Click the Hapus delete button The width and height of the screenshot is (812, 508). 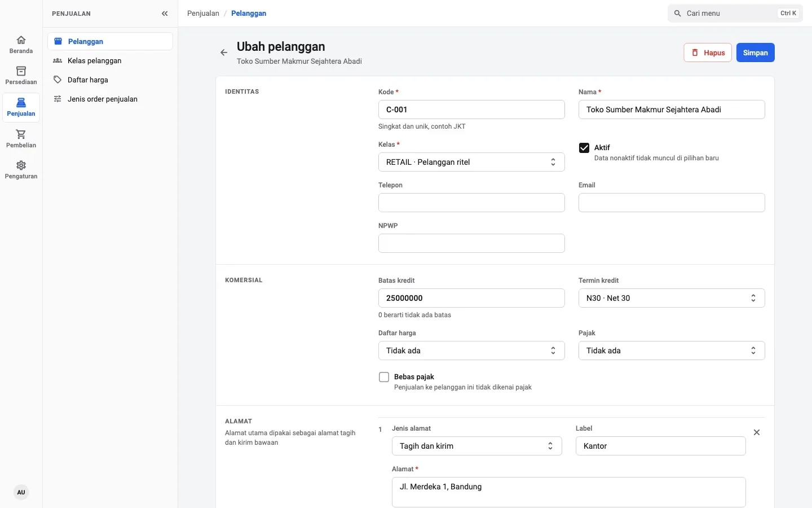(708, 52)
